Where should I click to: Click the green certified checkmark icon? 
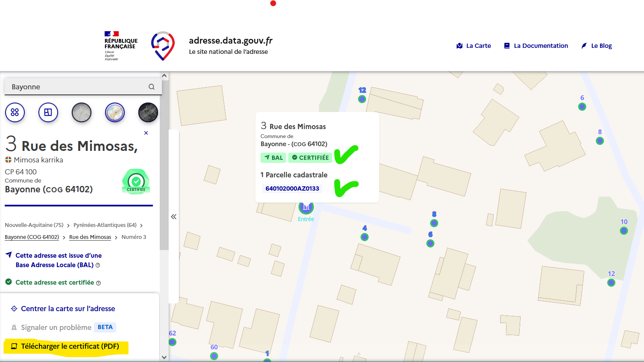(x=9, y=282)
